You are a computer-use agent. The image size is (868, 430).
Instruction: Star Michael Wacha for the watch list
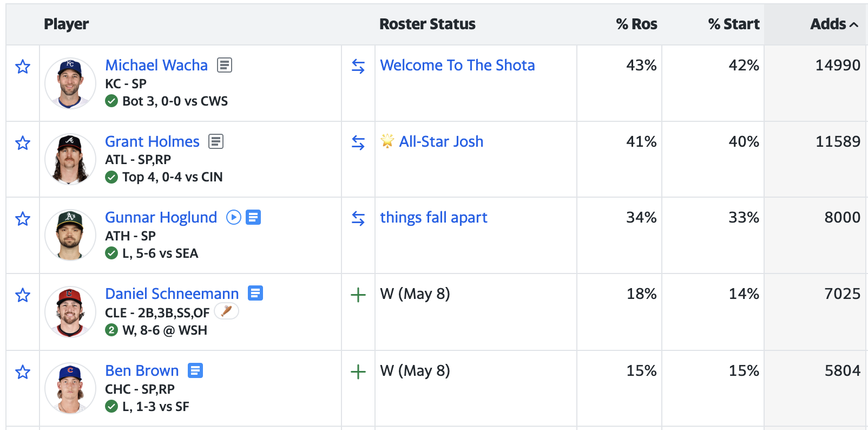point(23,67)
